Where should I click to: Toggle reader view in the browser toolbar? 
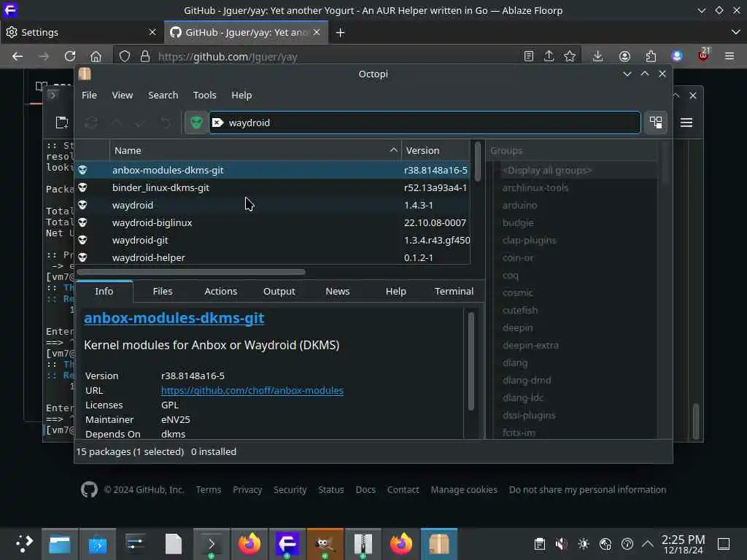[528, 56]
